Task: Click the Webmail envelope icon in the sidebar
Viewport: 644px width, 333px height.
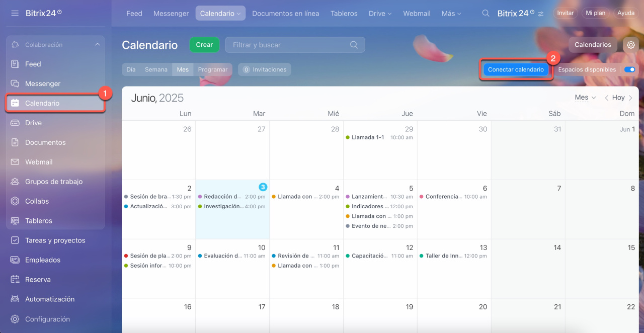Action: pos(15,162)
